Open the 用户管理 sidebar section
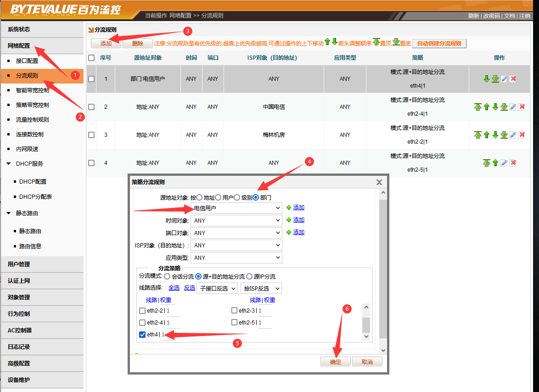 coord(19,264)
